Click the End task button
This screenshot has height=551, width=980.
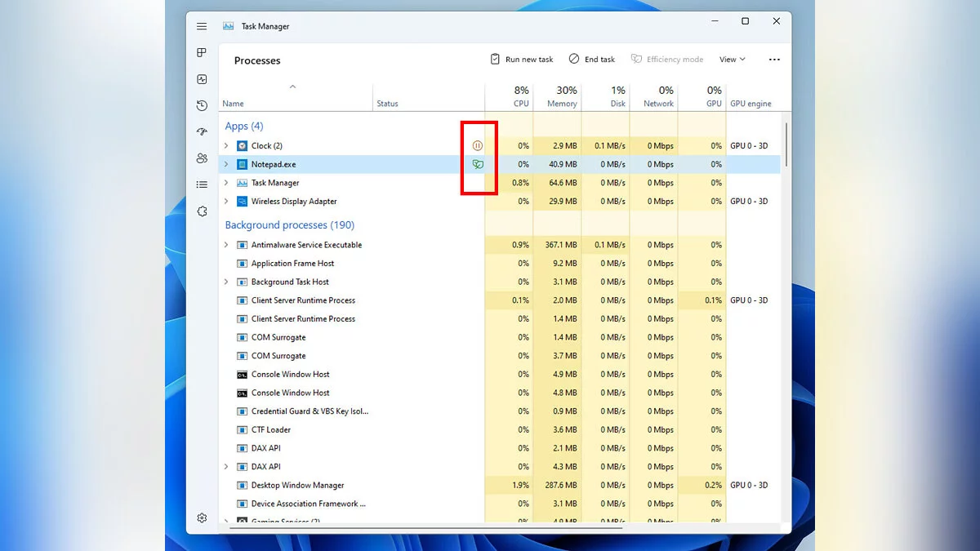click(x=592, y=60)
